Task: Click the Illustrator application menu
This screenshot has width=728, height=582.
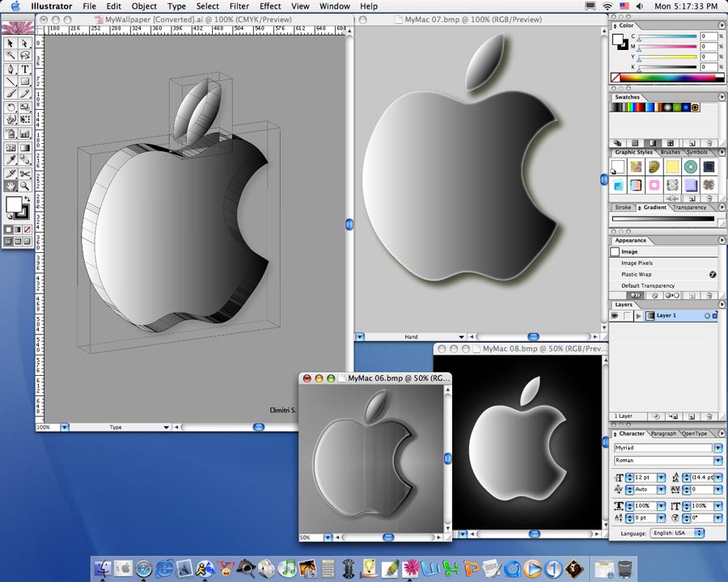Action: [52, 6]
